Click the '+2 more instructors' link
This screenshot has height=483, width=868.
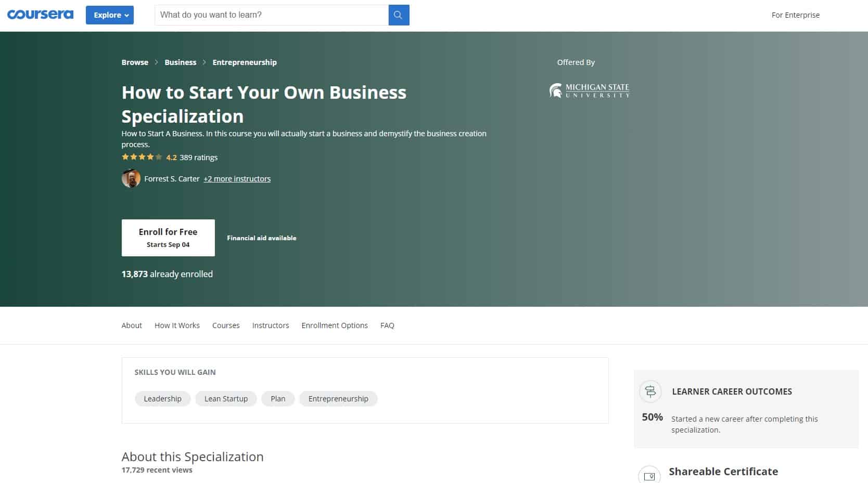pyautogui.click(x=237, y=179)
